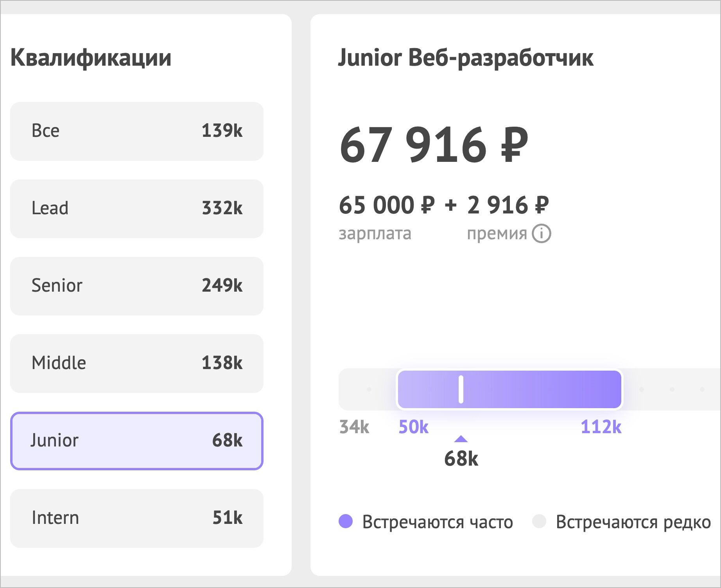The image size is (721, 588).
Task: Click the Junior Веб-разработчик heading
Action: [x=466, y=58]
